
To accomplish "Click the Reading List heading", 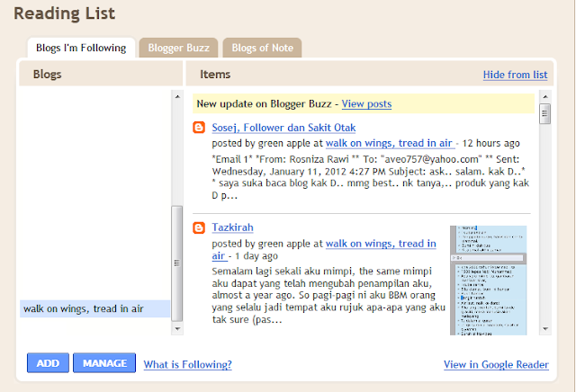I will point(64,13).
